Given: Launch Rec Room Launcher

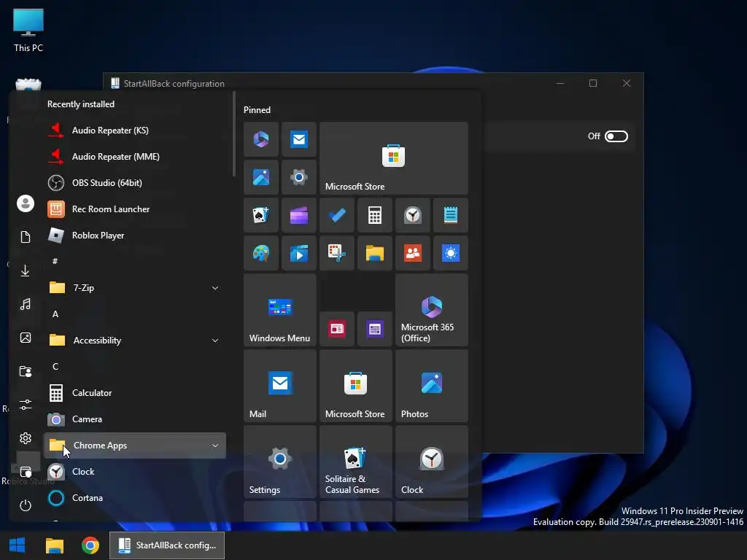Looking at the screenshot, I should click(x=135, y=209).
